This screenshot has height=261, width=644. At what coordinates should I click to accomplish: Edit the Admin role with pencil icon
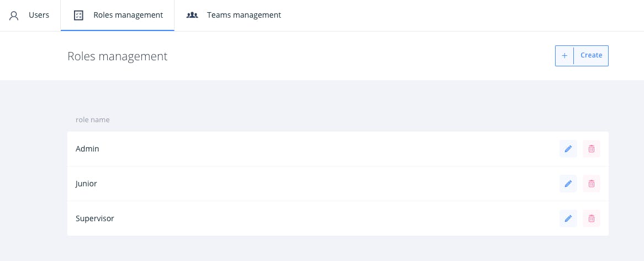pyautogui.click(x=568, y=149)
